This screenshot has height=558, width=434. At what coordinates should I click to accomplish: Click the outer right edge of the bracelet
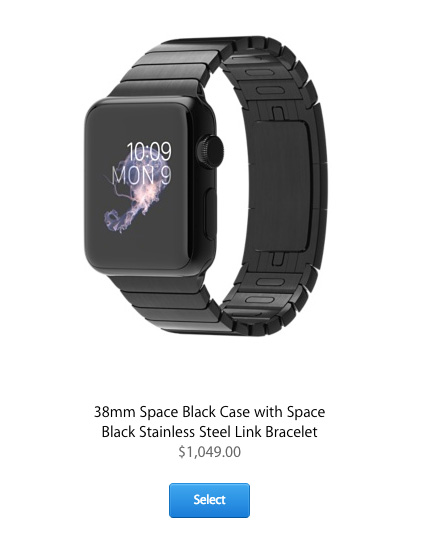(320, 185)
